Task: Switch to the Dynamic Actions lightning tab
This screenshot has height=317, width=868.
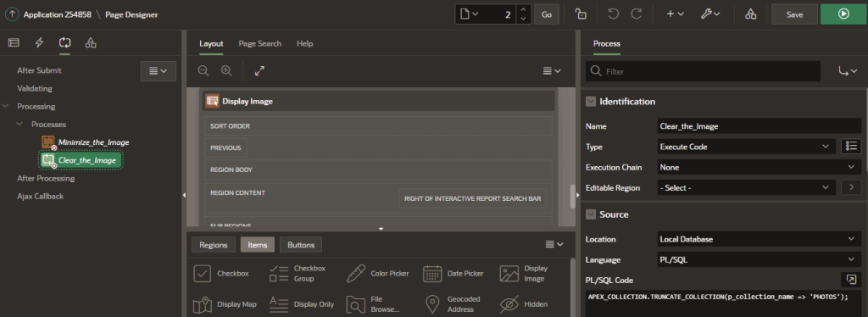Action: coord(39,43)
